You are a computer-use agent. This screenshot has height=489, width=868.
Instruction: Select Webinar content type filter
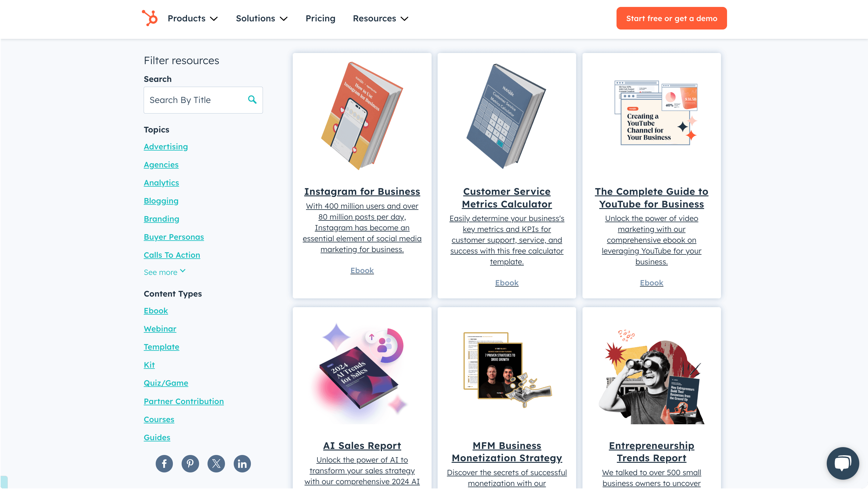click(x=160, y=329)
